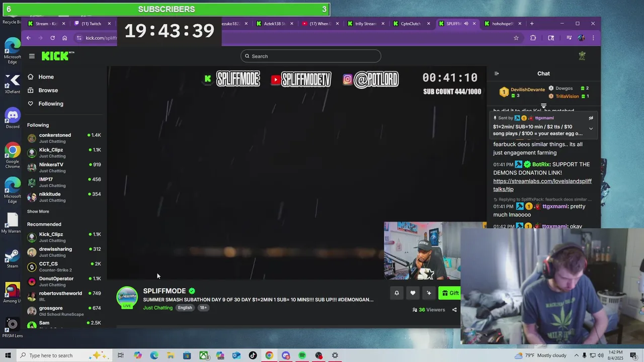Reload the browser page
Viewport: 644px width, 362px height.
pyautogui.click(x=52, y=38)
